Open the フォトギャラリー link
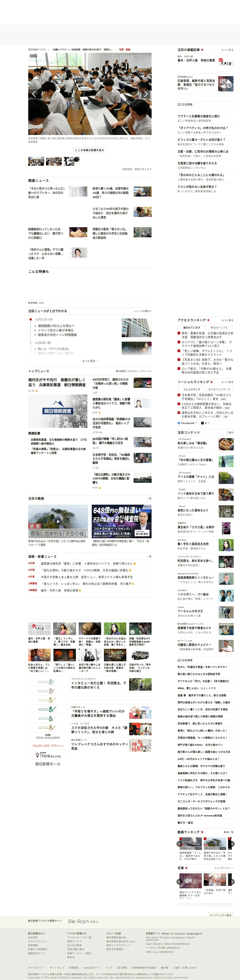This screenshot has height=980, width=240. (x=224, y=868)
